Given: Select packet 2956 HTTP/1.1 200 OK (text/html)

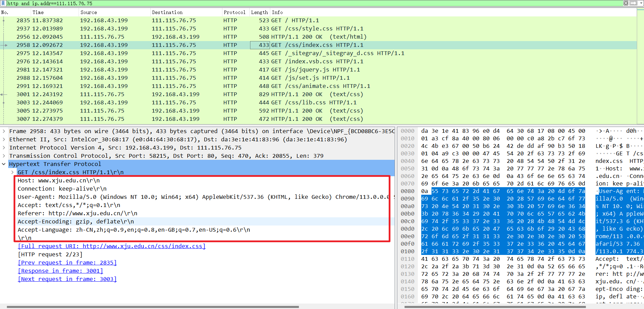Looking at the screenshot, I should tap(318, 37).
